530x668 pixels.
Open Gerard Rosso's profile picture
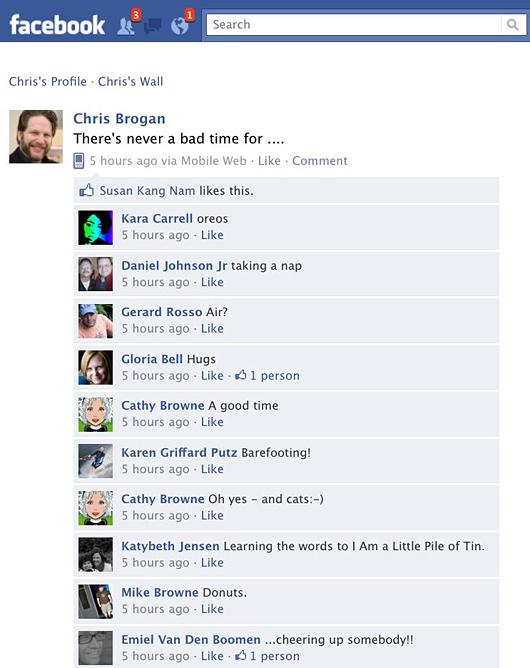click(95, 321)
